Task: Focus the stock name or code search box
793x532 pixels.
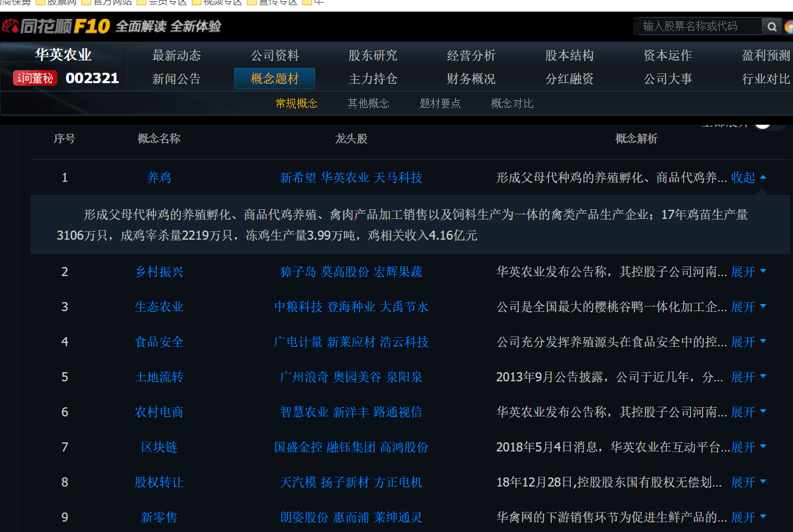Action: tap(697, 27)
